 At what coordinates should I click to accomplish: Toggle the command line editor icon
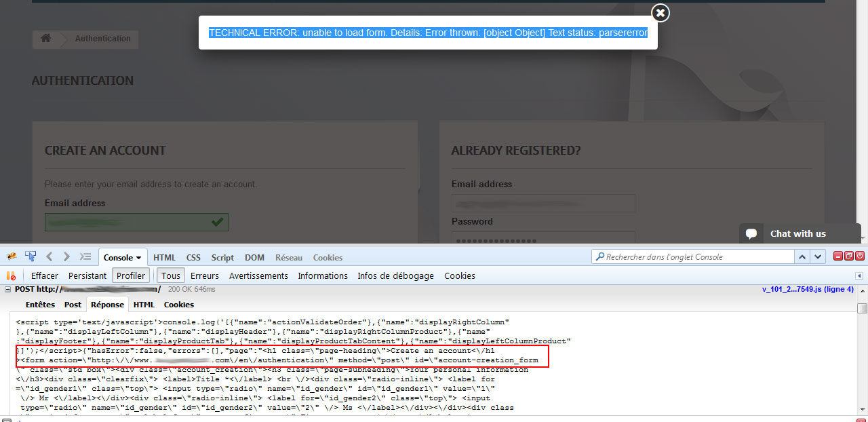[85, 256]
